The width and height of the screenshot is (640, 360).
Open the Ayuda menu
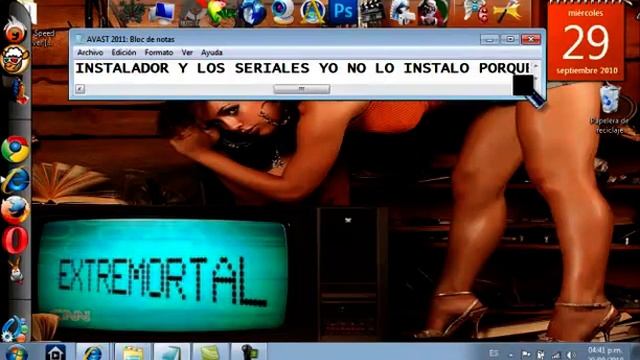(211, 52)
